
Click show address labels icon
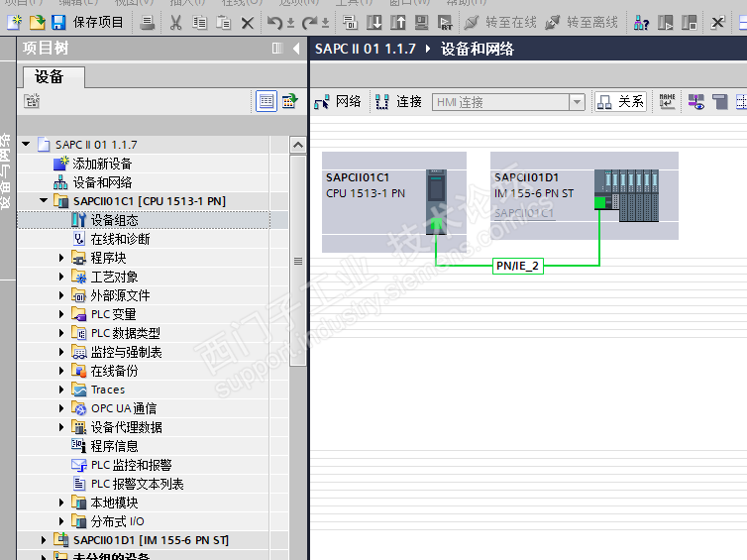tap(696, 101)
